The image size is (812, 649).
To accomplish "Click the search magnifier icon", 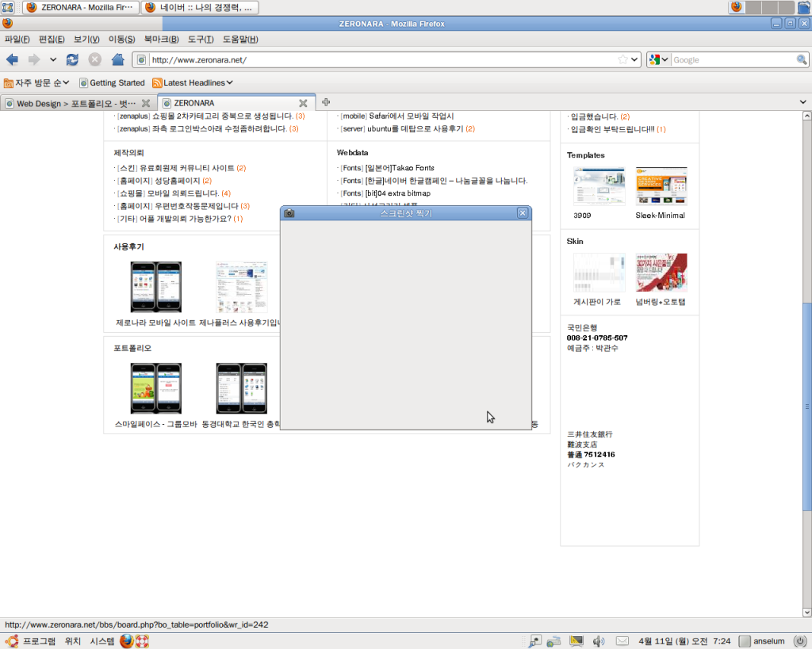I will (x=802, y=59).
